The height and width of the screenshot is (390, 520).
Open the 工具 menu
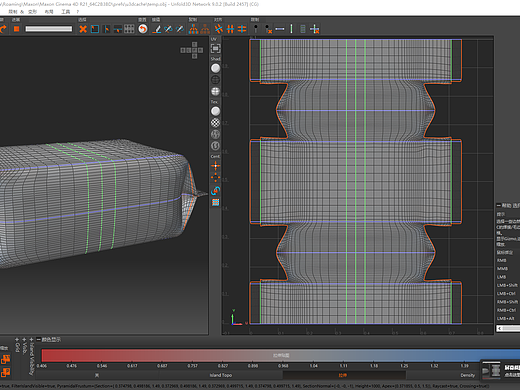point(66,12)
